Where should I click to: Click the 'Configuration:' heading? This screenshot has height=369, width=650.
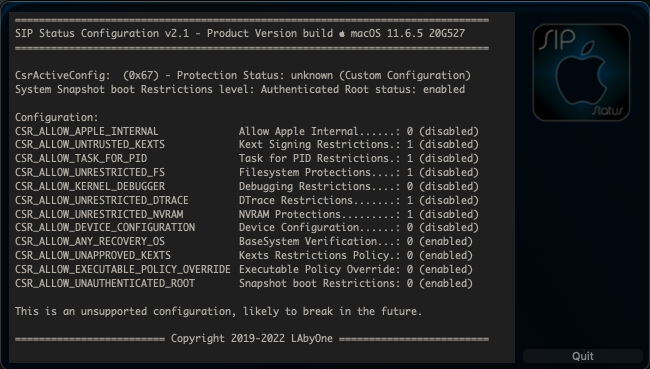[57, 117]
